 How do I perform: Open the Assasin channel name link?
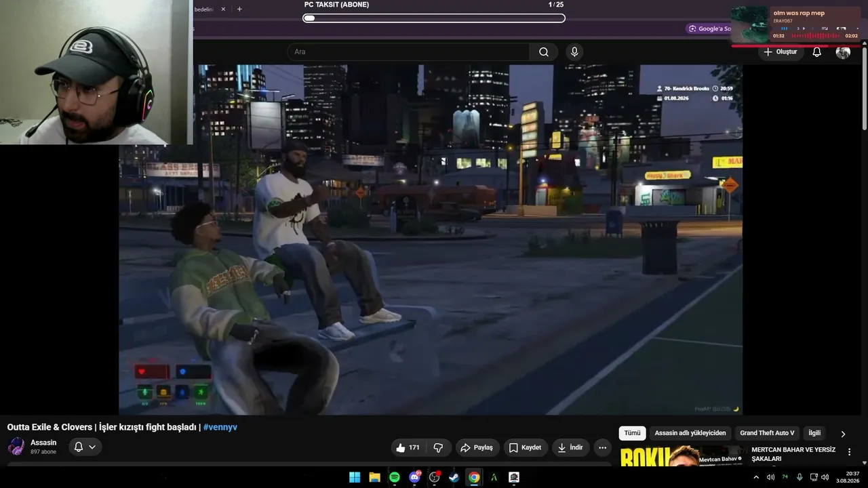coord(43,443)
